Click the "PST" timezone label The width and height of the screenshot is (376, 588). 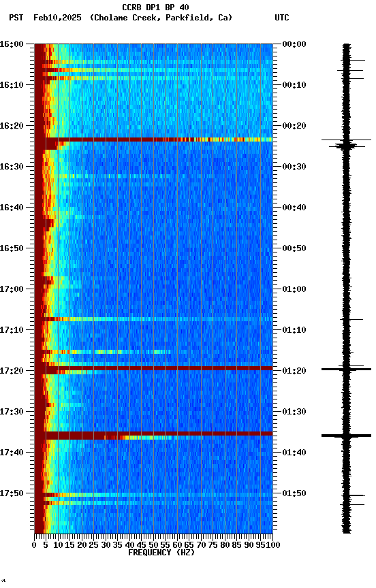click(x=16, y=18)
